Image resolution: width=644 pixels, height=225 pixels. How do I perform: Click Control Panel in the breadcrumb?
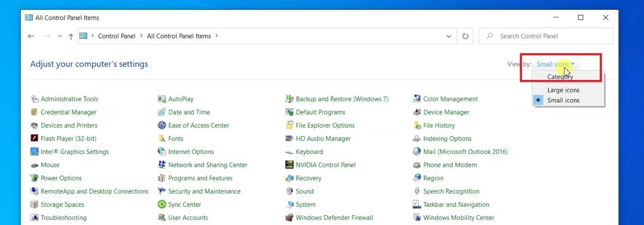point(117,36)
